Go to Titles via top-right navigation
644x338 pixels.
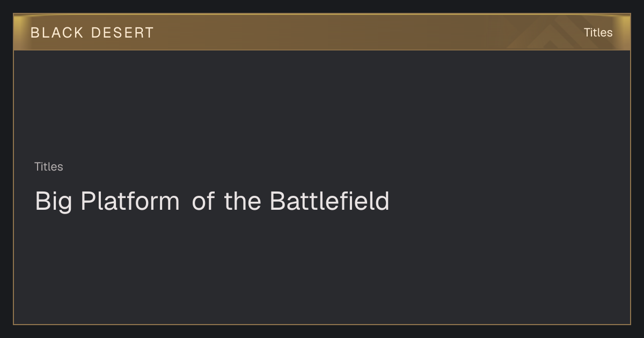(x=598, y=33)
